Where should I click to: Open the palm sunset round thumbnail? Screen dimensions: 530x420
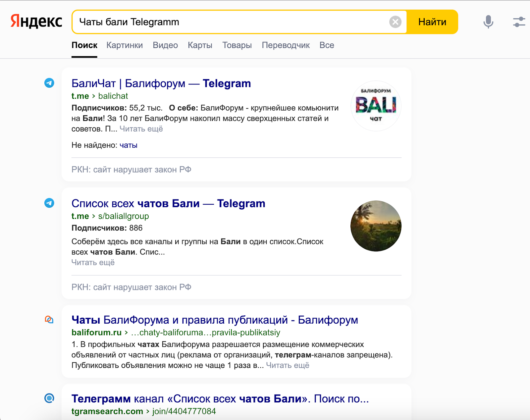tap(376, 226)
